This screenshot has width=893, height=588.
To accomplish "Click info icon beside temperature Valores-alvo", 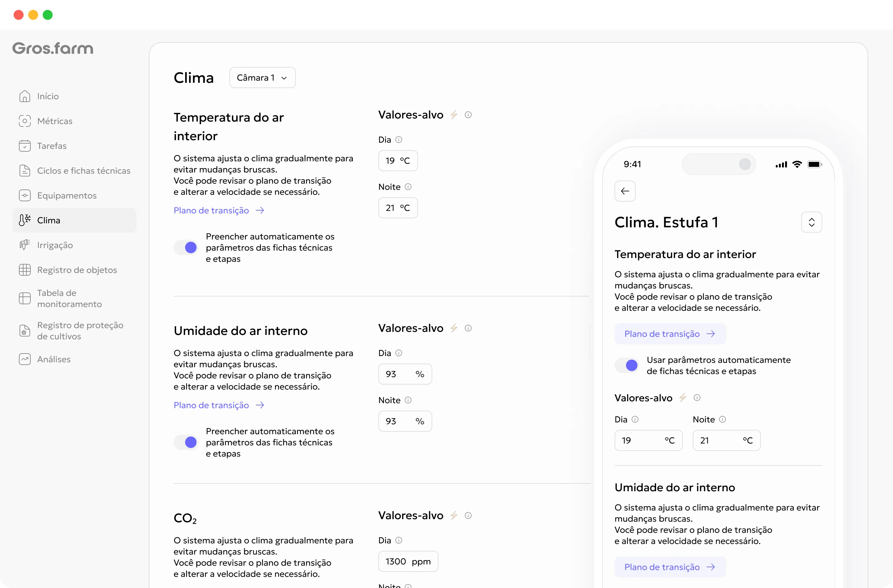I will tap(468, 115).
